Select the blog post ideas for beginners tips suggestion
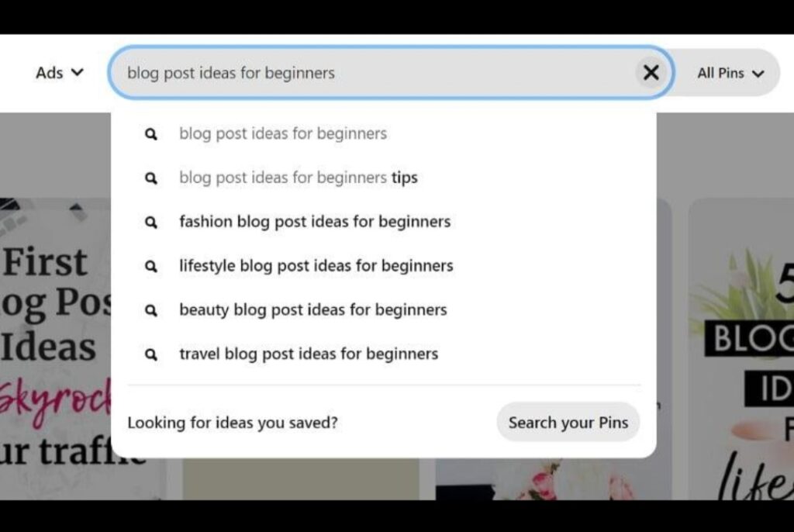The width and height of the screenshot is (794, 532). tap(299, 178)
